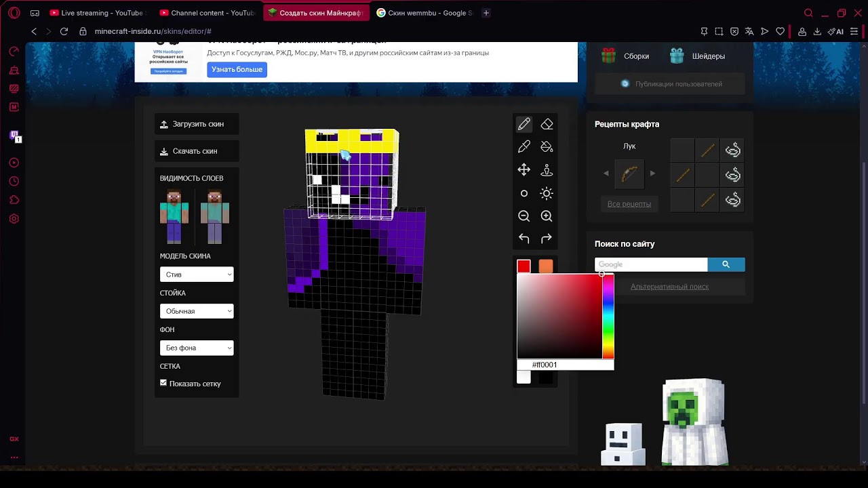Activate the four-arrow move tool
The image size is (868, 488).
point(524,169)
